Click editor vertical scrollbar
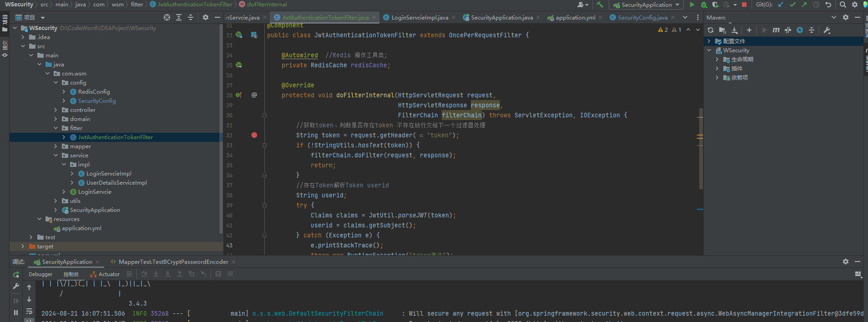 tap(701, 149)
